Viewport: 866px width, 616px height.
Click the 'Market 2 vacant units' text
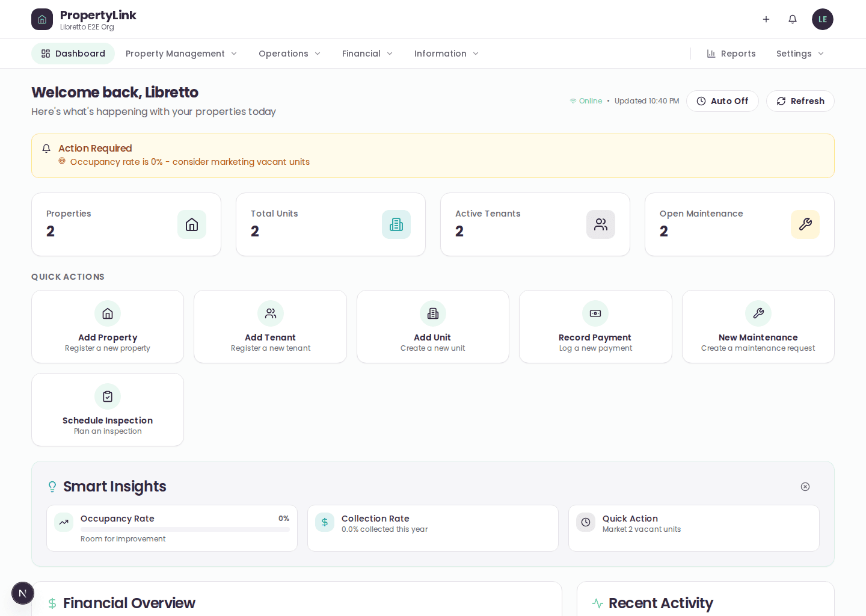pyautogui.click(x=642, y=529)
